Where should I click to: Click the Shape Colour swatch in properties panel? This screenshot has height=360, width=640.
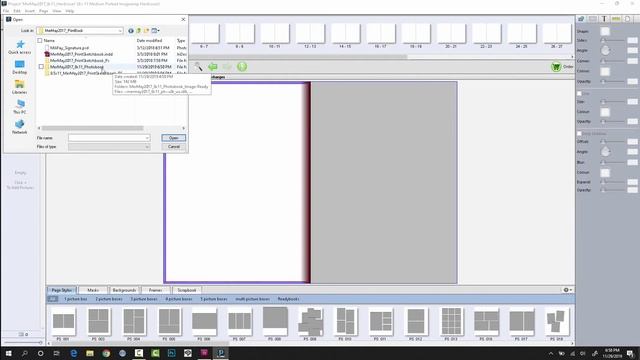pos(605,71)
